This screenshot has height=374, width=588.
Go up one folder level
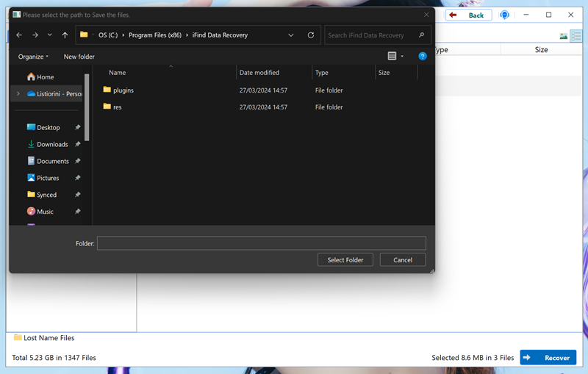pyautogui.click(x=65, y=35)
